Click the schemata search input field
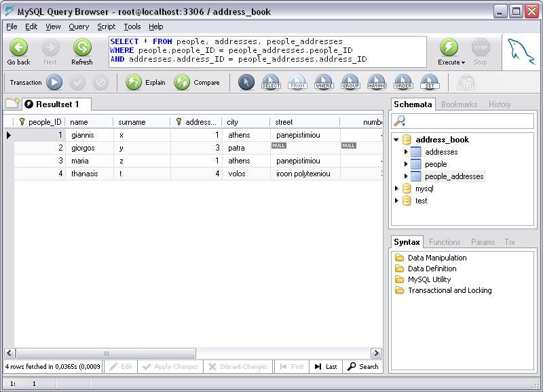 point(463,121)
